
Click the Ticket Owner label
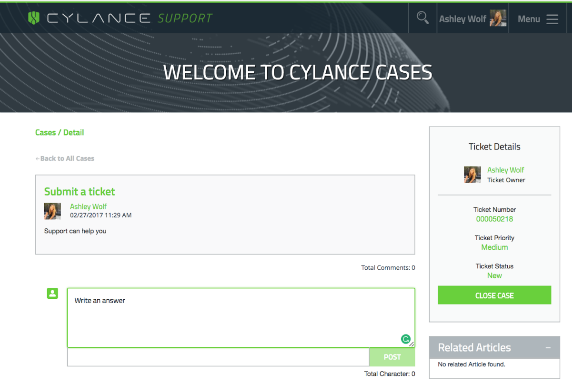point(506,180)
